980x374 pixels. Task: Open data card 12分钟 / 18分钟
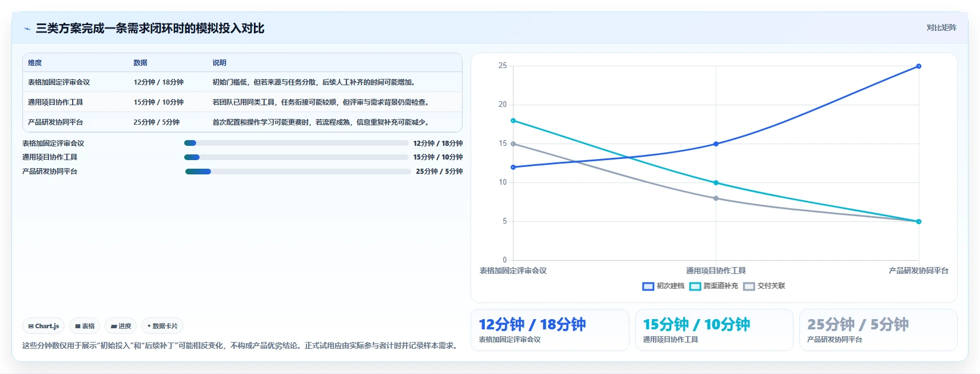(x=550, y=330)
